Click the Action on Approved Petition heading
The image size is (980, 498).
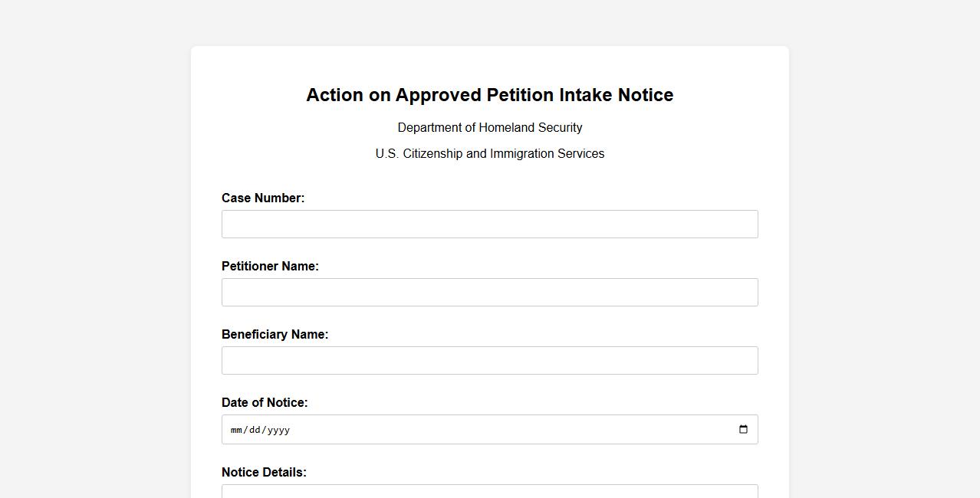pos(489,95)
